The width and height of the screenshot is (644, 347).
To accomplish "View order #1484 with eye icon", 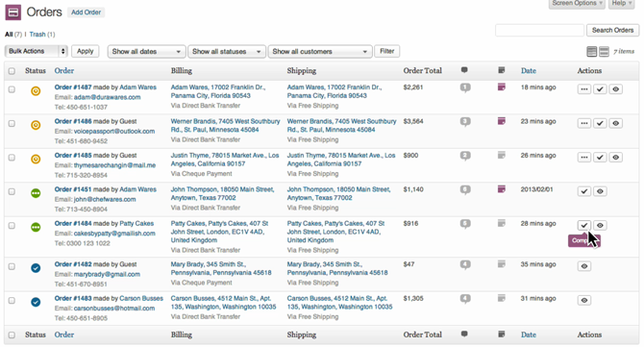I will point(600,226).
